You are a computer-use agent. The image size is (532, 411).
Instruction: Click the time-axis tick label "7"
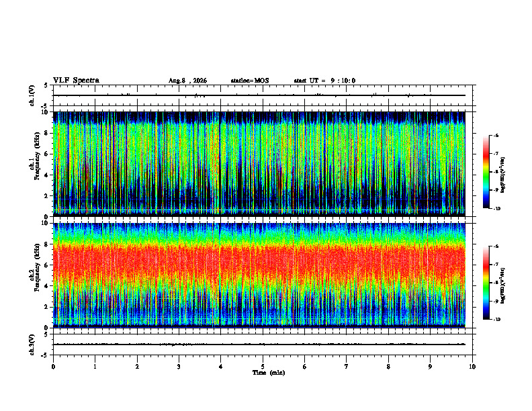347,367
